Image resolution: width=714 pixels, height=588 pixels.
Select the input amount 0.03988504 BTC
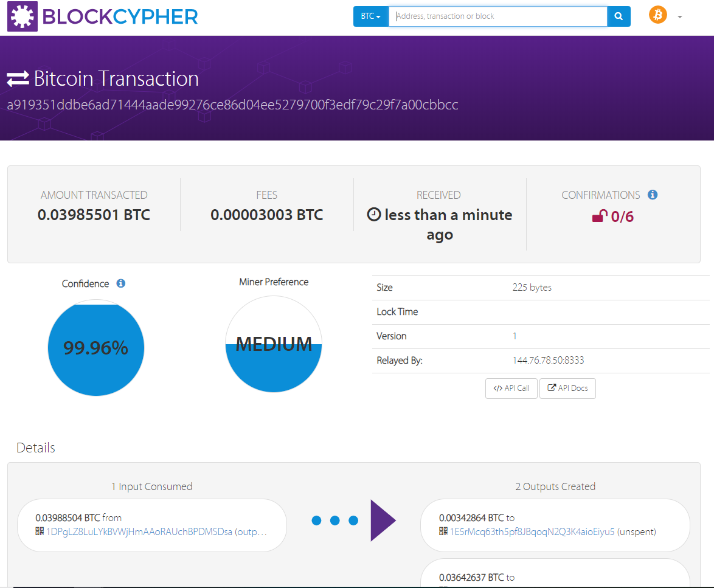click(x=68, y=518)
